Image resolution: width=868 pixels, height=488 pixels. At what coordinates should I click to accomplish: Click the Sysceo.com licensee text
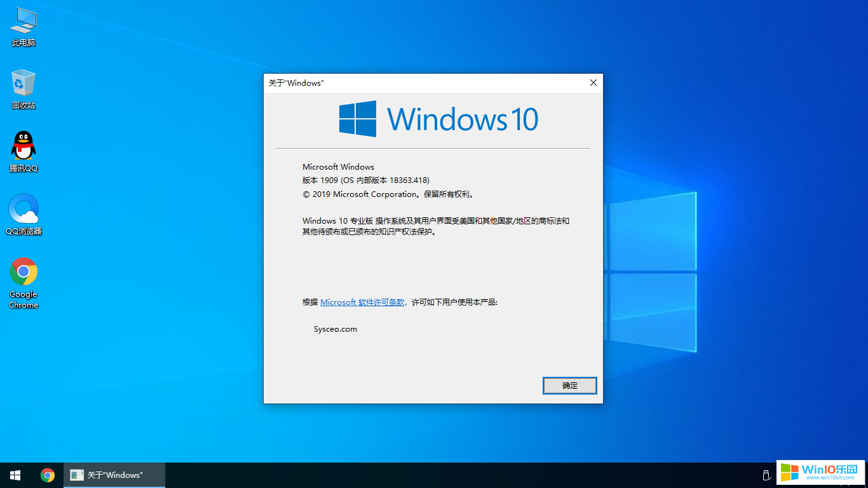335,329
